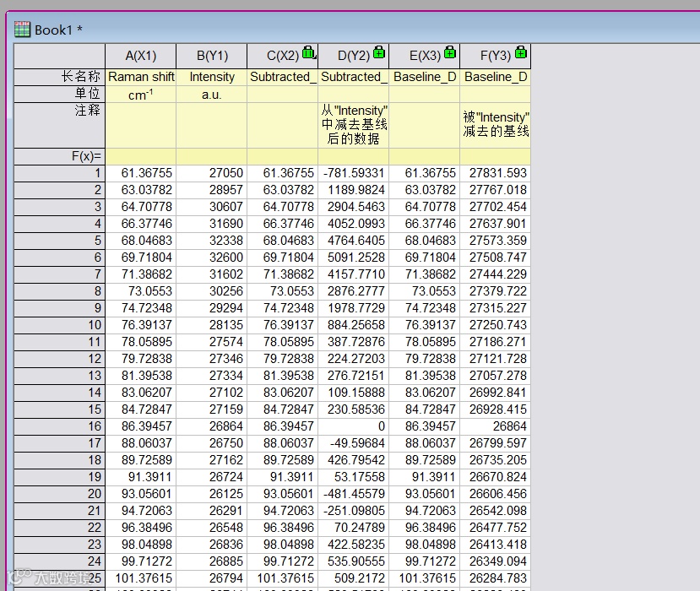Screen dimensions: 700x591
Task: Click cell value 27637.901
Action: pyautogui.click(x=496, y=224)
